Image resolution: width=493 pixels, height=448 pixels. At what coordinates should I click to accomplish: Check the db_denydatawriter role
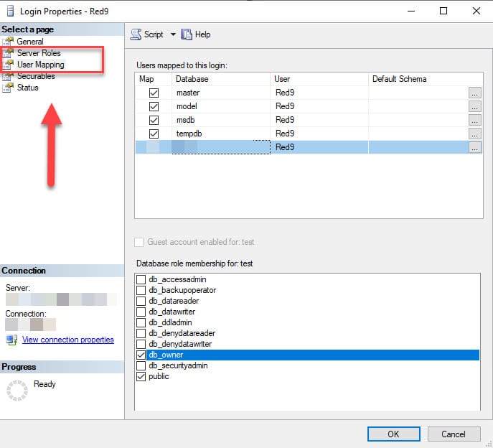click(141, 344)
